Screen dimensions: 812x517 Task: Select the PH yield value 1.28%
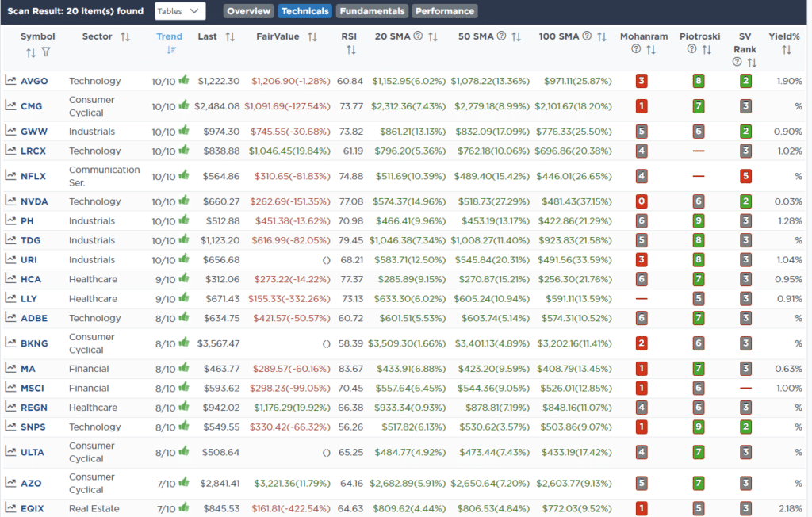pyautogui.click(x=791, y=221)
